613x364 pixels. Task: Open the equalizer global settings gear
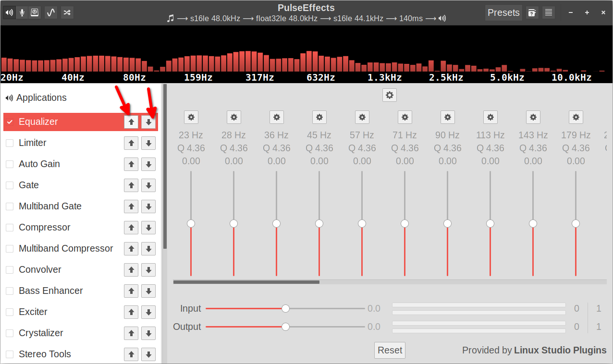point(390,95)
